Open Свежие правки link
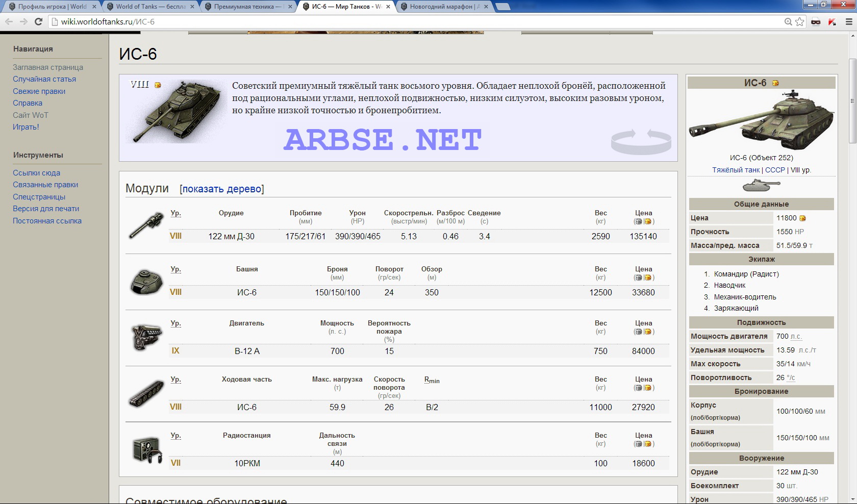 [39, 91]
